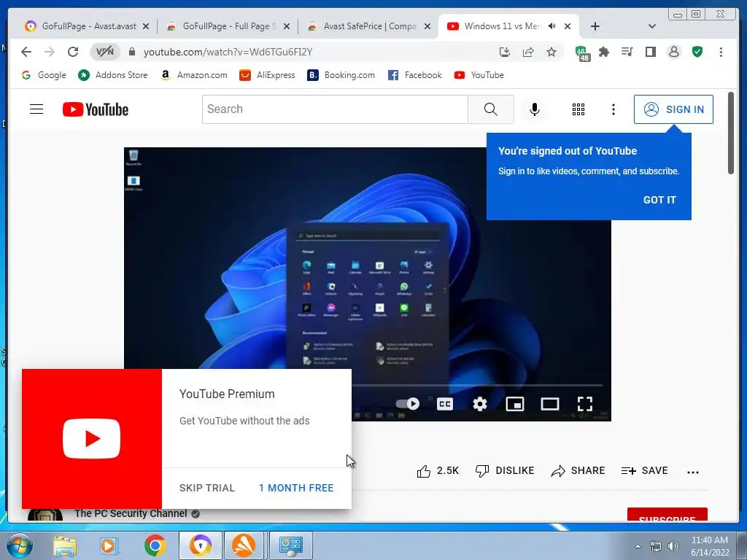747x560 pixels.
Task: Click the voice search microphone icon
Action: [x=535, y=109]
